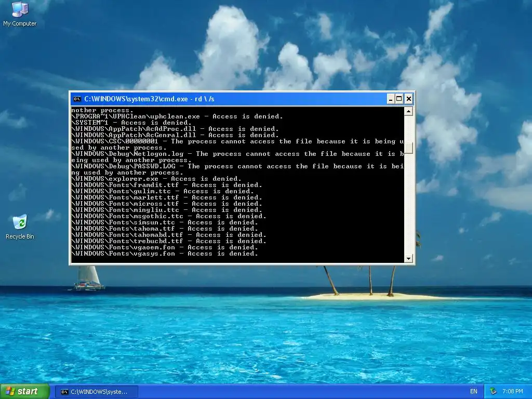This screenshot has width=532, height=399.
Task: Click the Fonts\gulim.ttc line
Action: 163,191
